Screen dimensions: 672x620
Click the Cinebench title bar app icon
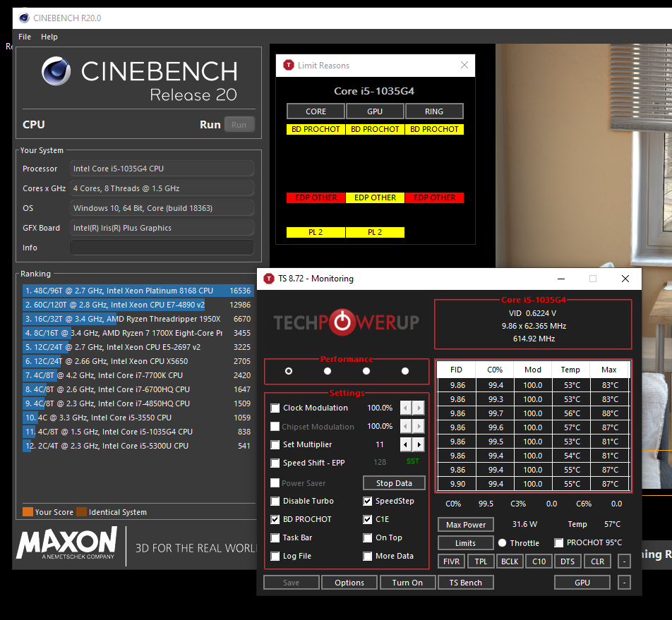(25, 18)
